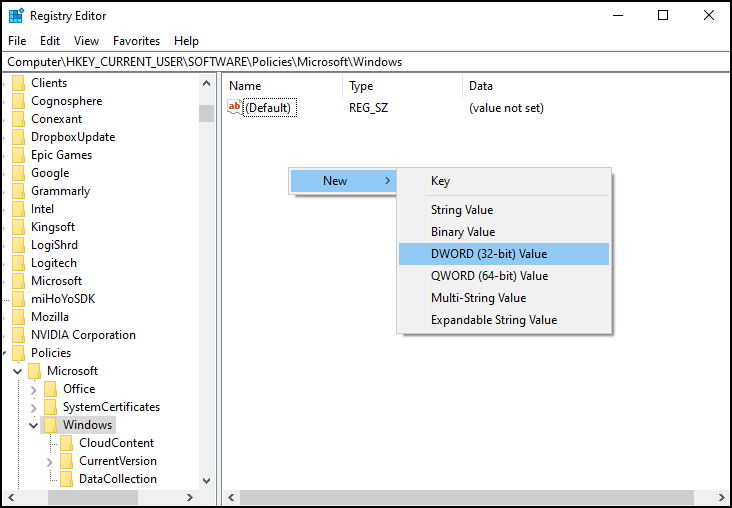Click the registry path address bar

(x=366, y=62)
